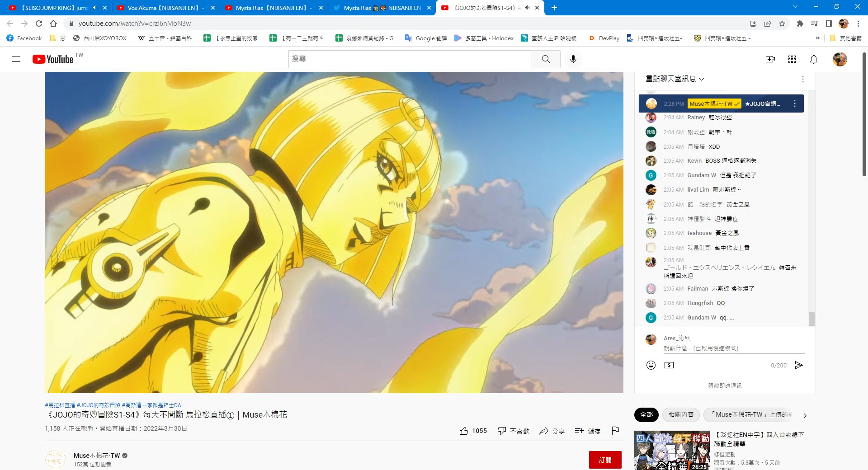
Task: Mute the JOJO tab audio icon
Action: pos(527,8)
